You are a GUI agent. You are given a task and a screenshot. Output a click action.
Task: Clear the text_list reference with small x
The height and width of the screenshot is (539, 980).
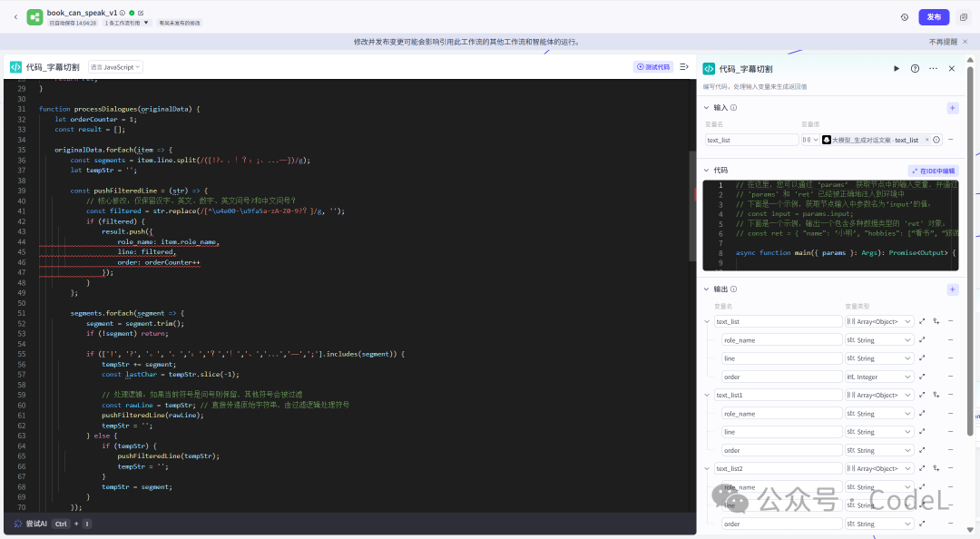coord(926,140)
